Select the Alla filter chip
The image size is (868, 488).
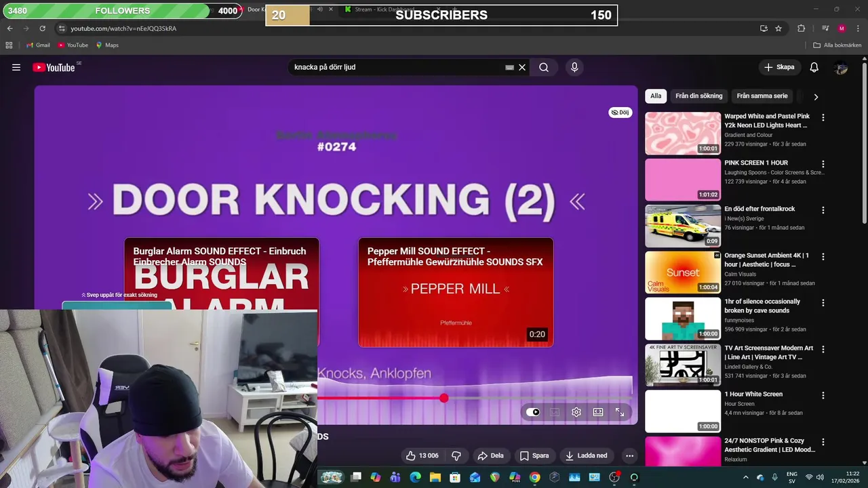[656, 96]
